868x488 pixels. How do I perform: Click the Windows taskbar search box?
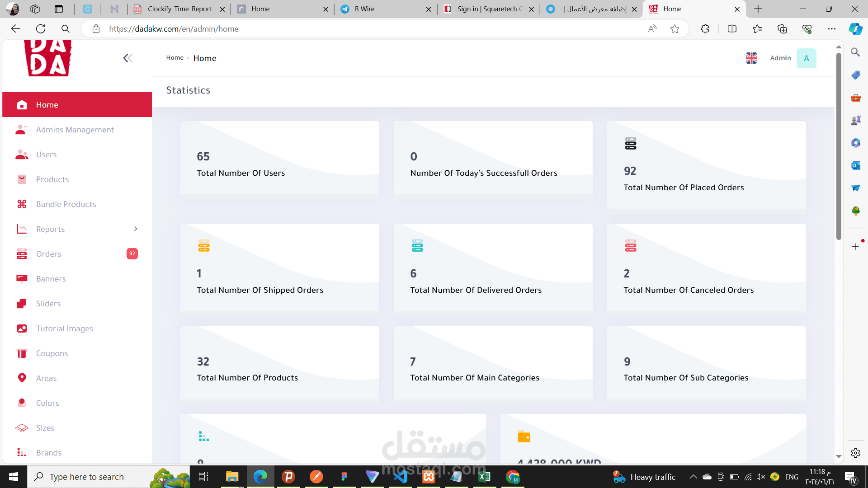[87, 477]
